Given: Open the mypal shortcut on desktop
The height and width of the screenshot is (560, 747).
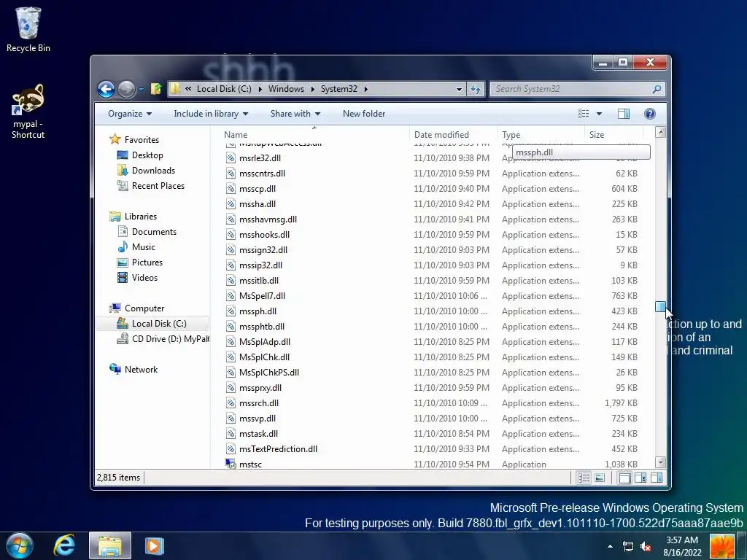Looking at the screenshot, I should [28, 112].
